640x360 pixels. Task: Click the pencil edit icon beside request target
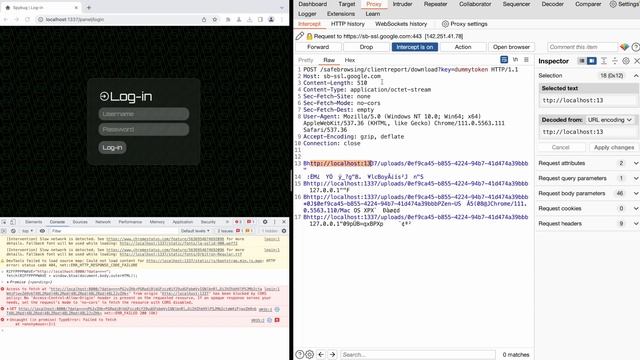tap(300, 36)
